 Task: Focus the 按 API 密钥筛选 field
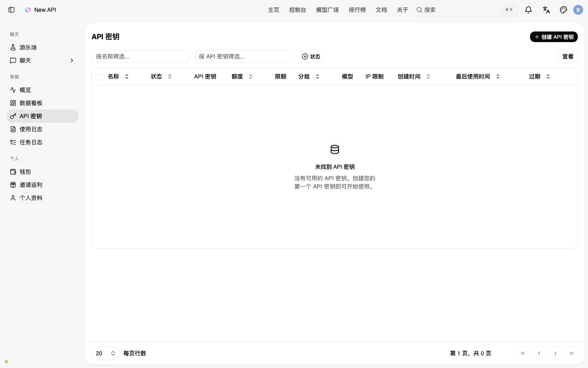(x=243, y=56)
